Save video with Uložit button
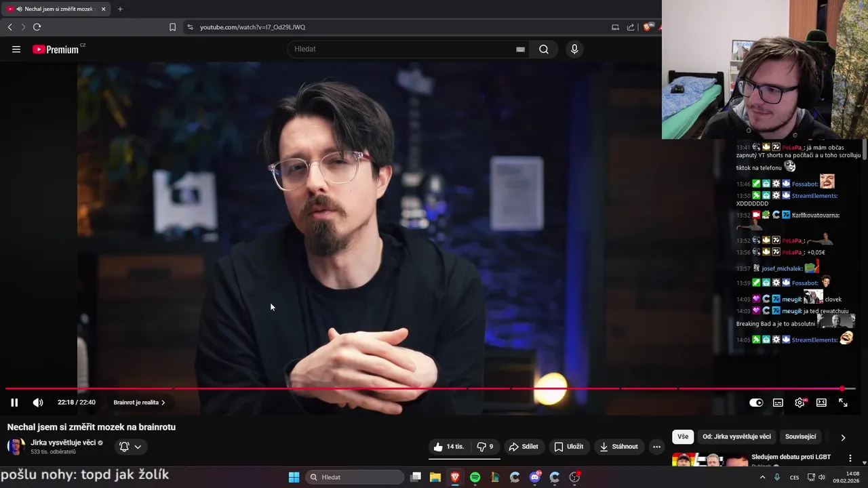868x488 pixels. [x=569, y=447]
